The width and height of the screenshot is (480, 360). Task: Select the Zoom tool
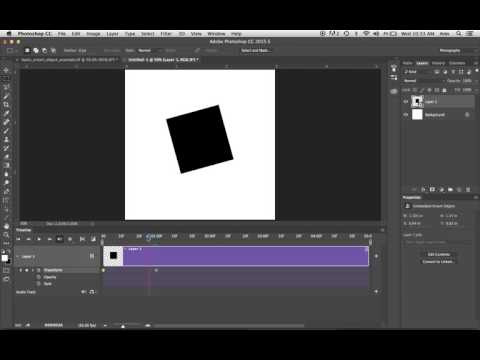pyautogui.click(x=6, y=235)
